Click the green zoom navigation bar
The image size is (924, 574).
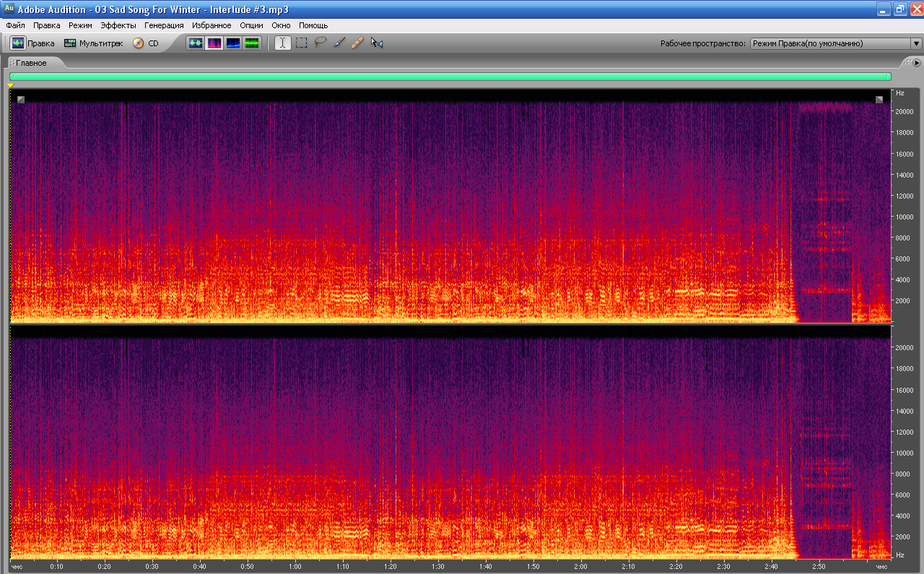[x=450, y=77]
